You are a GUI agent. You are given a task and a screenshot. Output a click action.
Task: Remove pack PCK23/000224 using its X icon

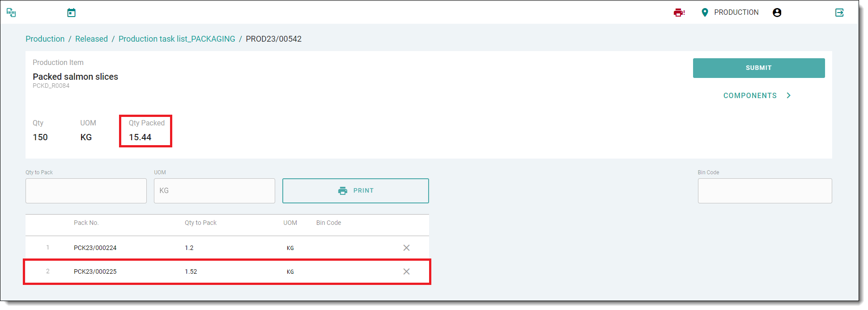[x=406, y=248]
